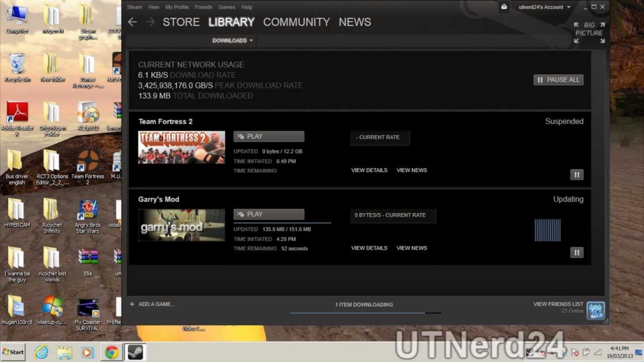
Task: Select the RCT3 Options Editor folder
Action: pyautogui.click(x=52, y=168)
